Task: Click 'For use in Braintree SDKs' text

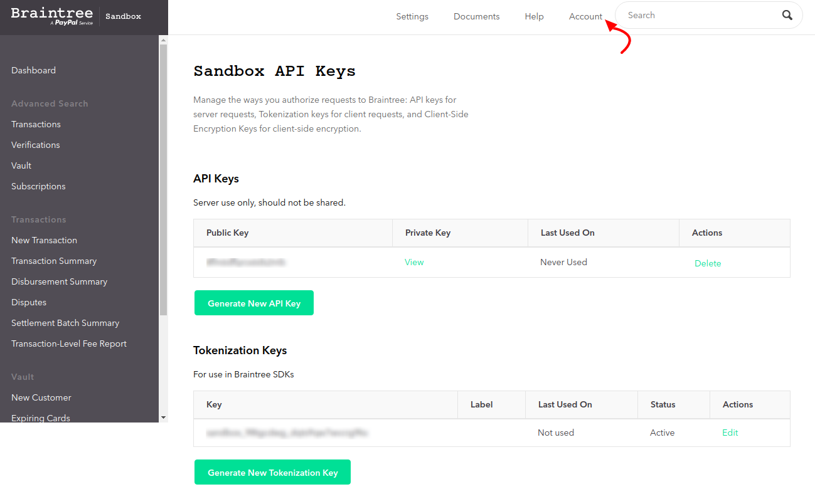Action: [243, 374]
